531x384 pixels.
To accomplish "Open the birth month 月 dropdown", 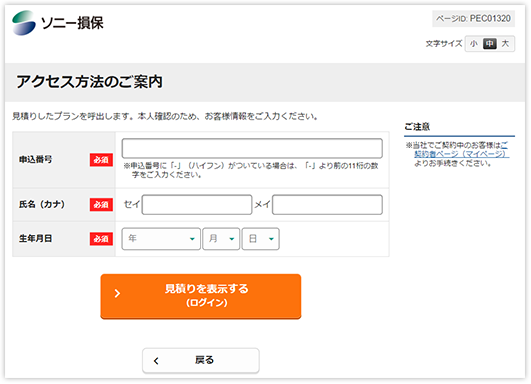I will [x=221, y=239].
